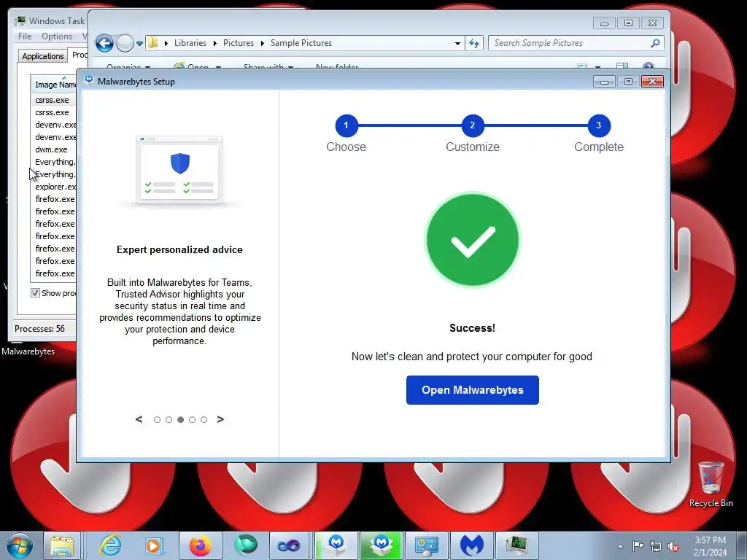Select the fifth carousel dot
Screen dimensions: 747x560
tap(204, 419)
